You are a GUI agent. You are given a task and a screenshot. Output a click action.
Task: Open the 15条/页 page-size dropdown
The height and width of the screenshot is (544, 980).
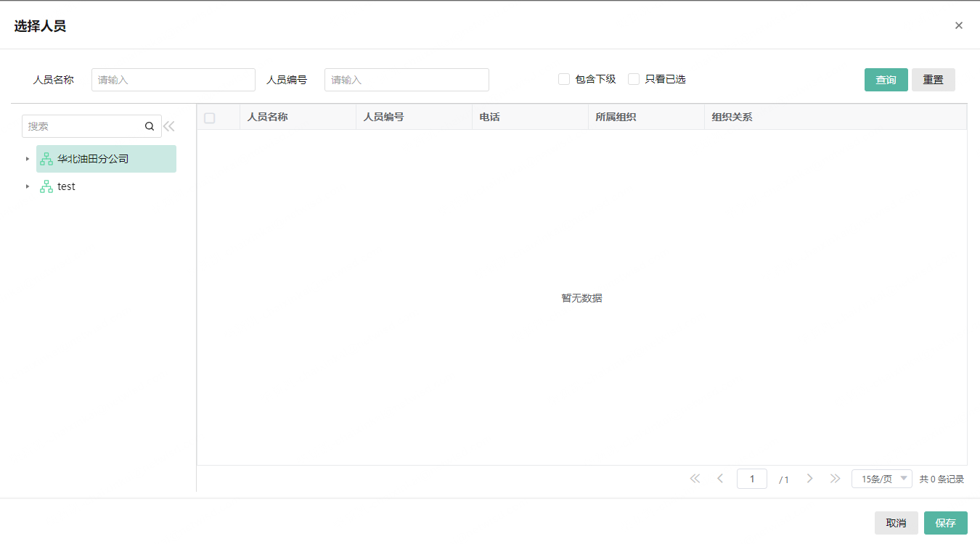click(x=881, y=479)
